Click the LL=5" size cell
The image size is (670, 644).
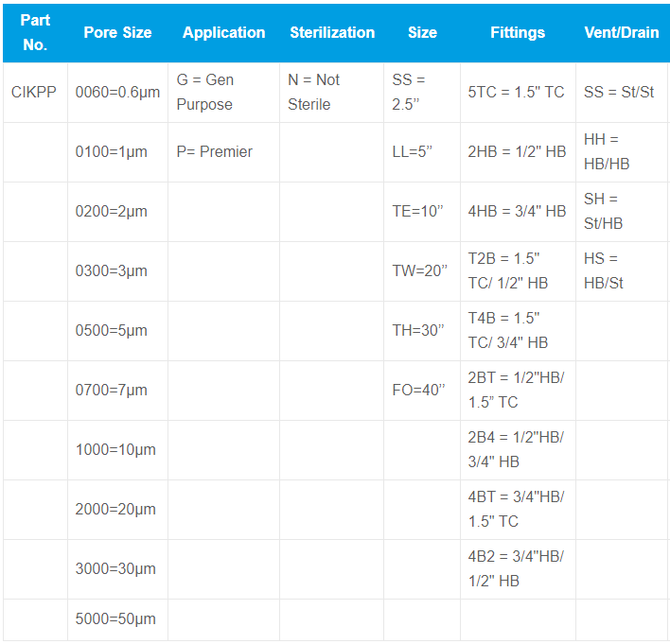click(422, 152)
